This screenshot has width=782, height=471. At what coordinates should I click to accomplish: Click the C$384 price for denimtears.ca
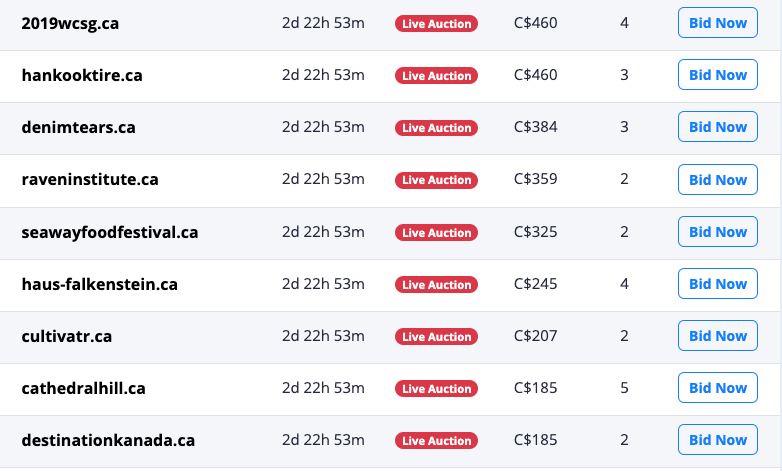pos(536,127)
